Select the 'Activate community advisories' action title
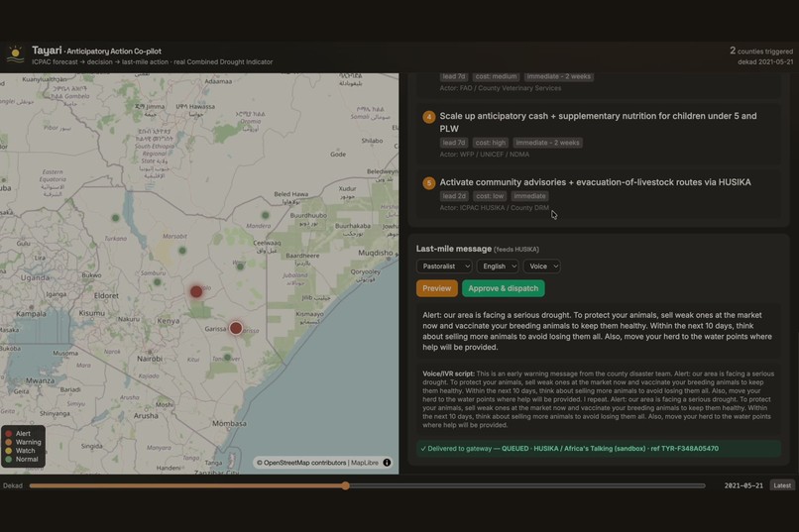799x532 pixels. pyautogui.click(x=595, y=182)
